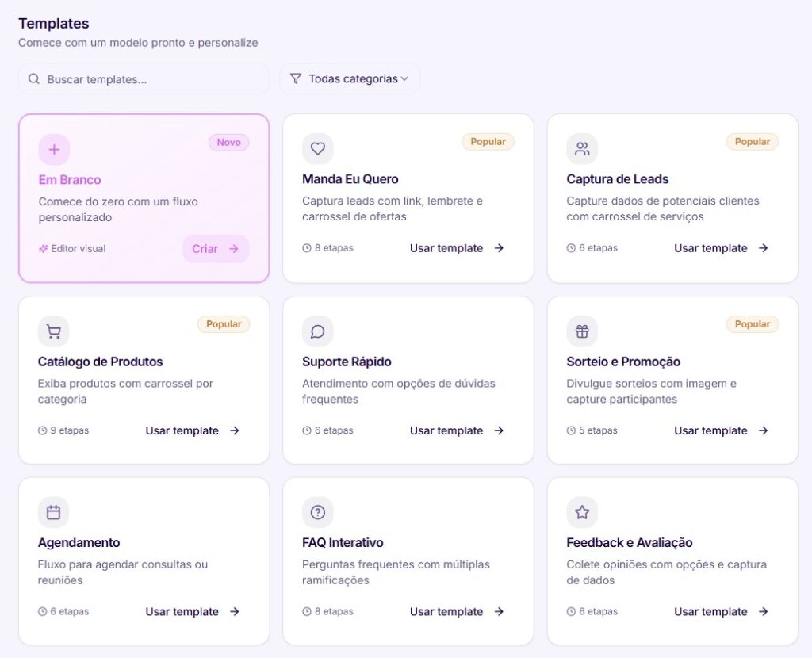Screen dimensions: 812x658
Task: Click the shopping cart icon on Catálogo de Produtos
Action: (53, 331)
